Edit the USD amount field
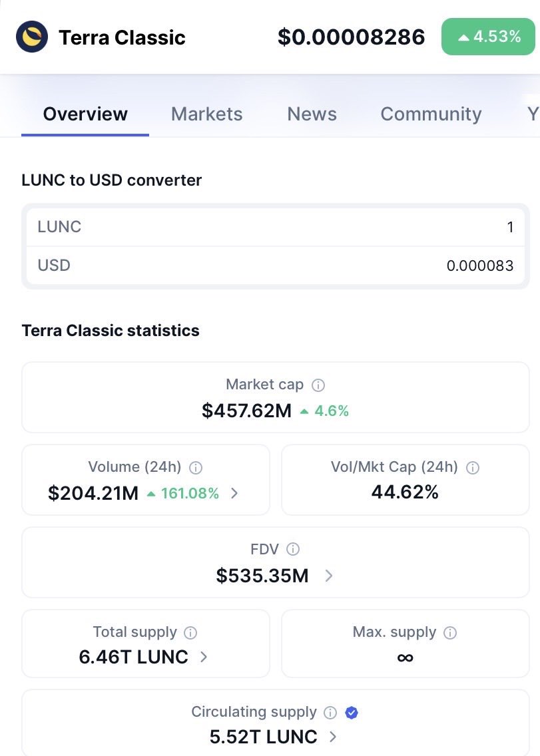The height and width of the screenshot is (756, 540). (x=276, y=265)
